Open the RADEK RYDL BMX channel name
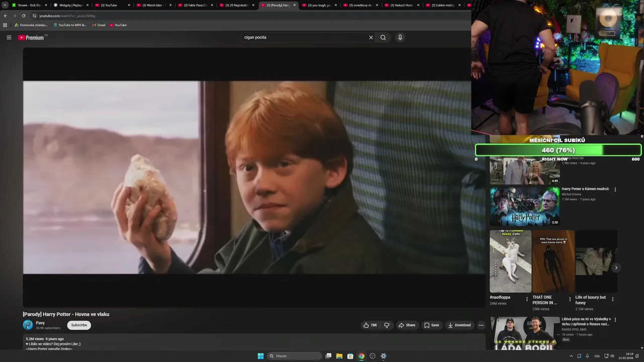This screenshot has height=362, width=644. point(574,329)
